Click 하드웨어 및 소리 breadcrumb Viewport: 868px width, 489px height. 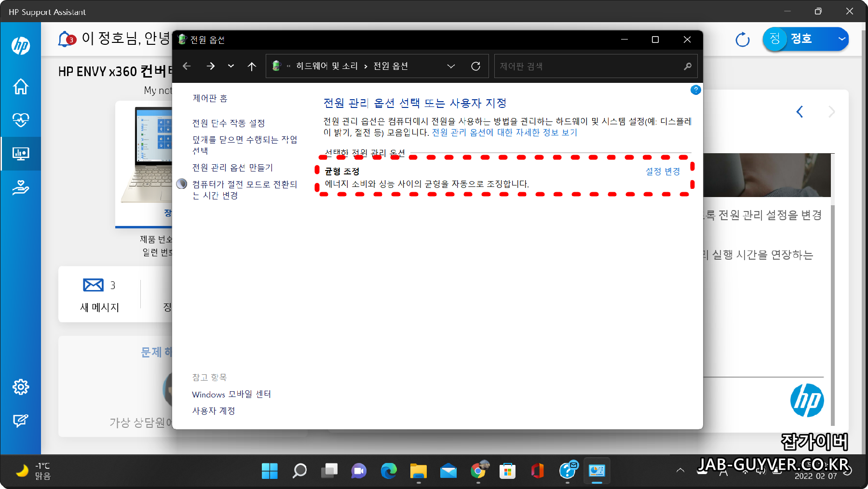(327, 66)
